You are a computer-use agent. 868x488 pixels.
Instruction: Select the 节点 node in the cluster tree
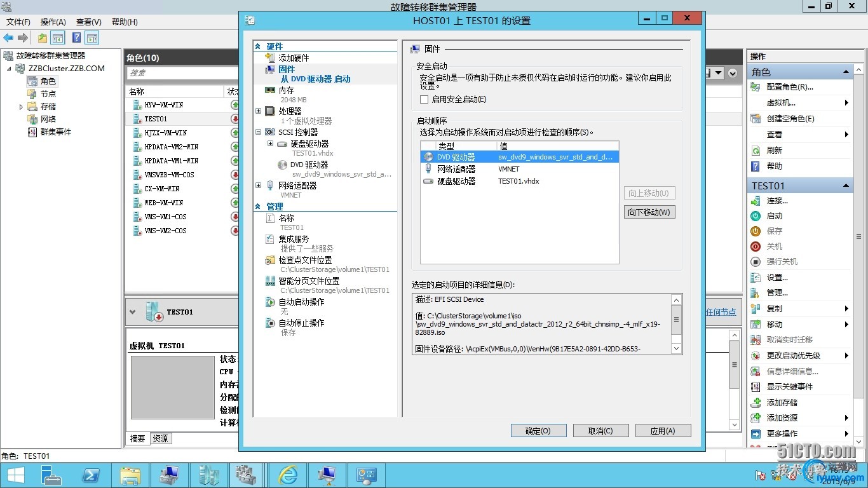click(48, 94)
